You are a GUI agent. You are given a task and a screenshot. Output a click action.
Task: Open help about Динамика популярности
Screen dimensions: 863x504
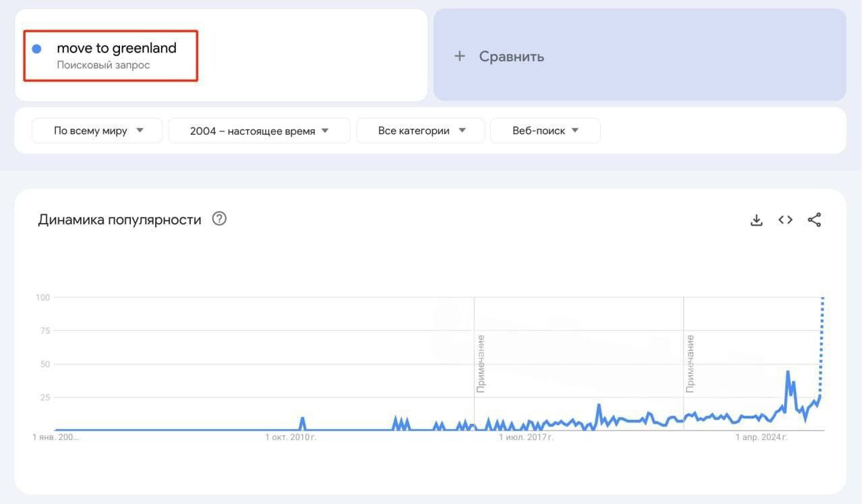[x=219, y=218]
